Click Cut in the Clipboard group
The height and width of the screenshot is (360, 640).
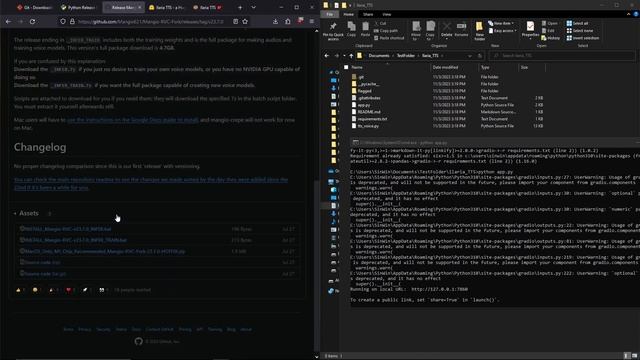(x=380, y=24)
